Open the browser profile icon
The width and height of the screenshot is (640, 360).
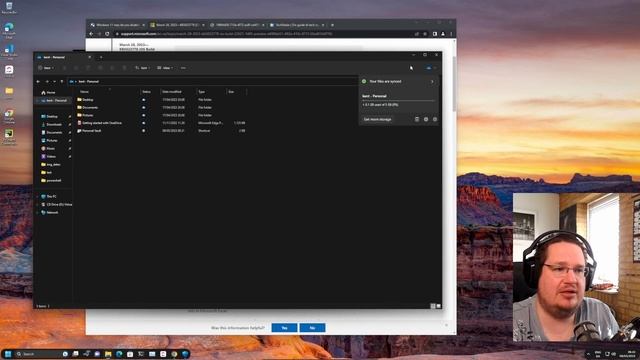pyautogui.click(x=443, y=34)
